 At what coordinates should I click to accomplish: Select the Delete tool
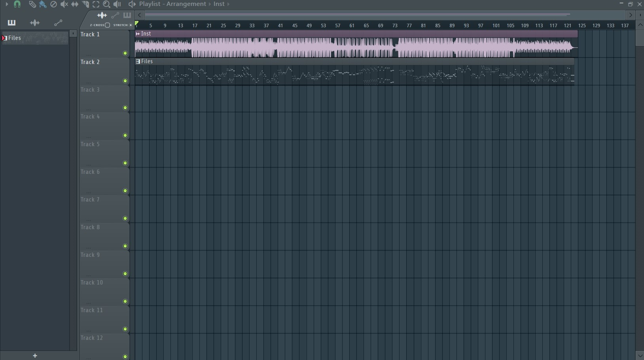pyautogui.click(x=53, y=4)
